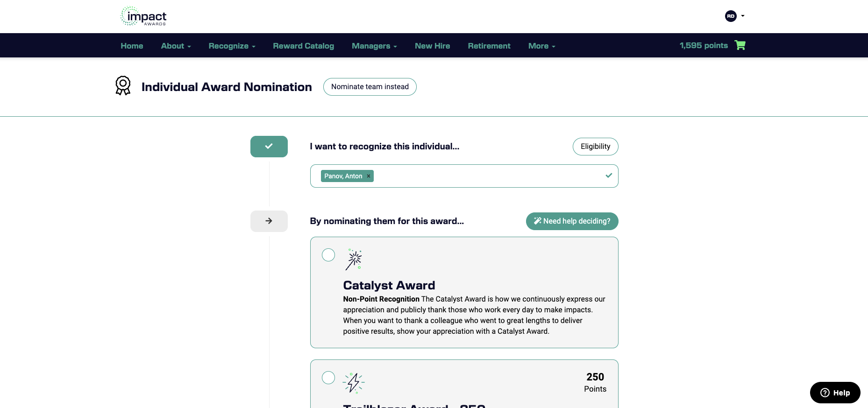The image size is (868, 408).
Task: Open the shopping cart icon
Action: 740,45
